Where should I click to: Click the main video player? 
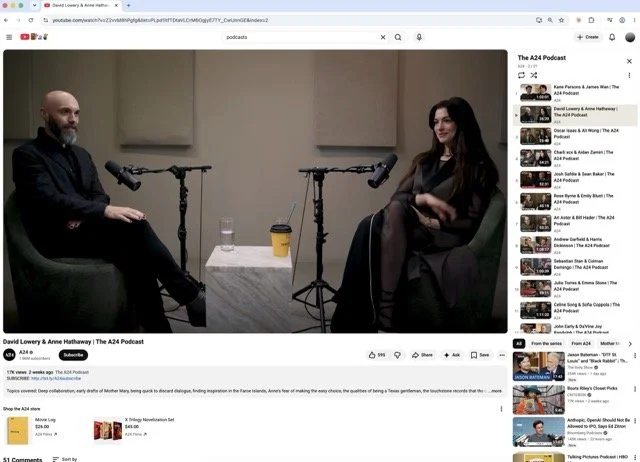coord(255,191)
